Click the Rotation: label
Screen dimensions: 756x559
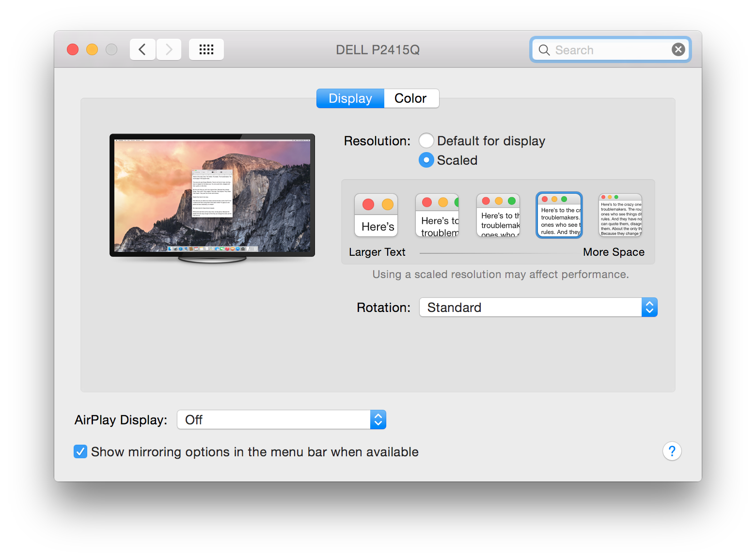point(383,308)
